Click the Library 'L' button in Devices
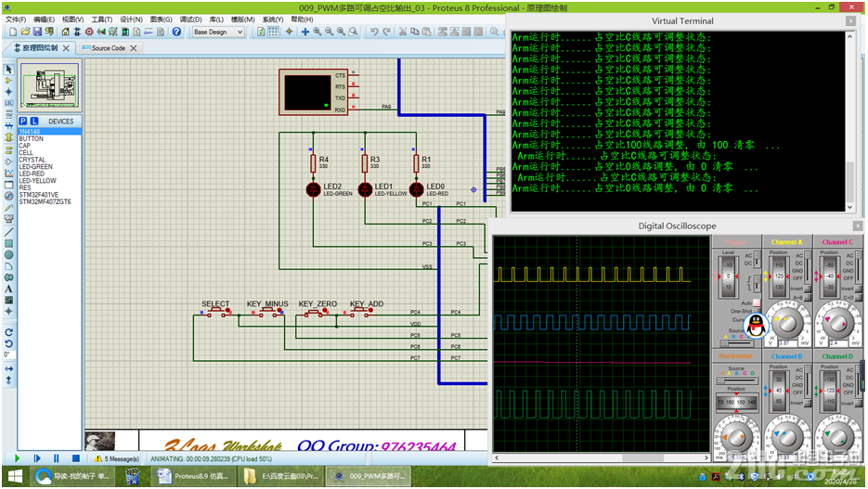Image resolution: width=868 pixels, height=489 pixels. [x=34, y=121]
